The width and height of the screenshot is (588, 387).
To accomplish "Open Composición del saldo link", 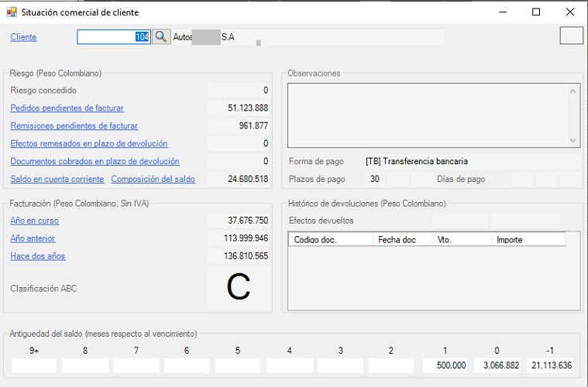I will click(x=153, y=179).
